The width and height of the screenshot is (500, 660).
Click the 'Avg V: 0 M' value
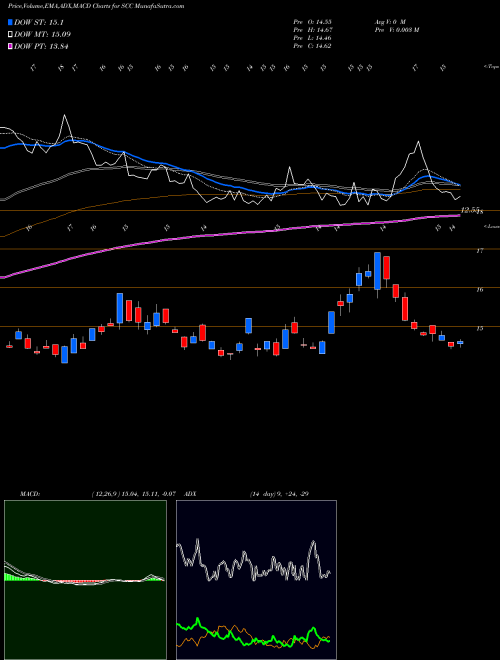pos(389,22)
